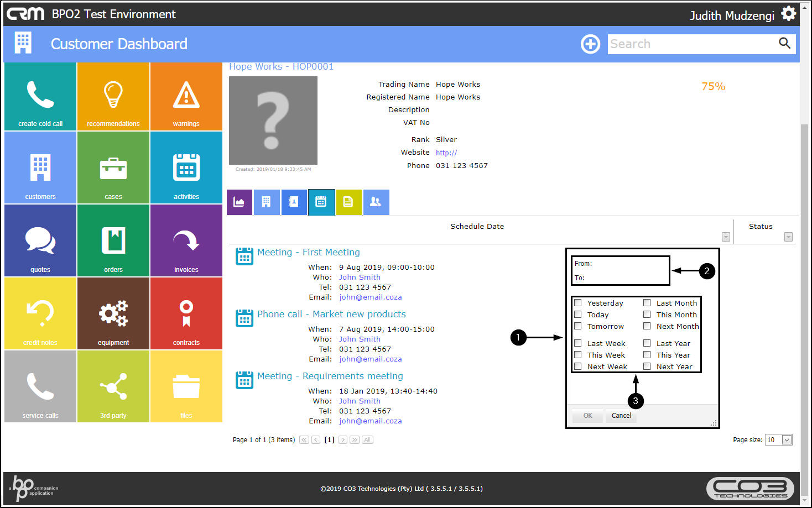812x508 pixels.
Task: Open the orders tile
Action: [x=113, y=240]
